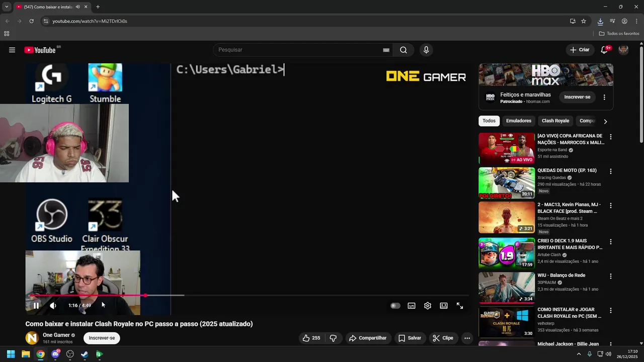Open Quedas de Moto video thumbnail
Image resolution: width=644 pixels, height=362 pixels.
coord(507,183)
